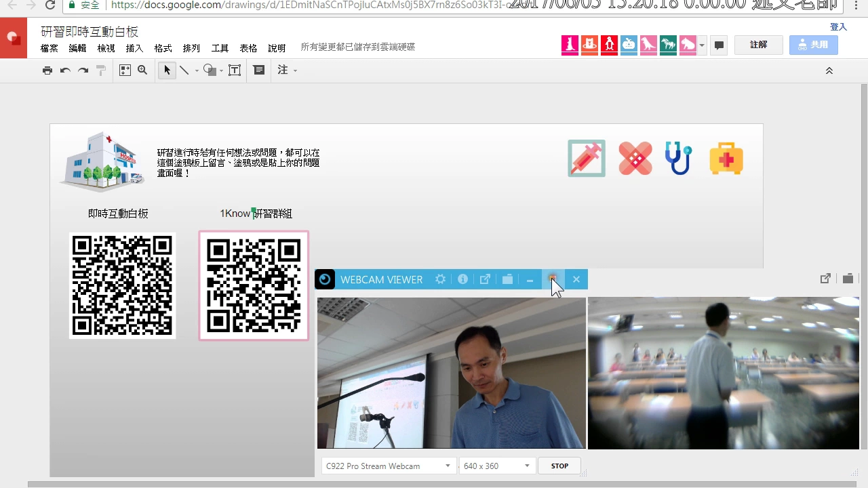Open the Line type dropdown arrow
Viewport: 868px width, 488px height.
(x=197, y=70)
